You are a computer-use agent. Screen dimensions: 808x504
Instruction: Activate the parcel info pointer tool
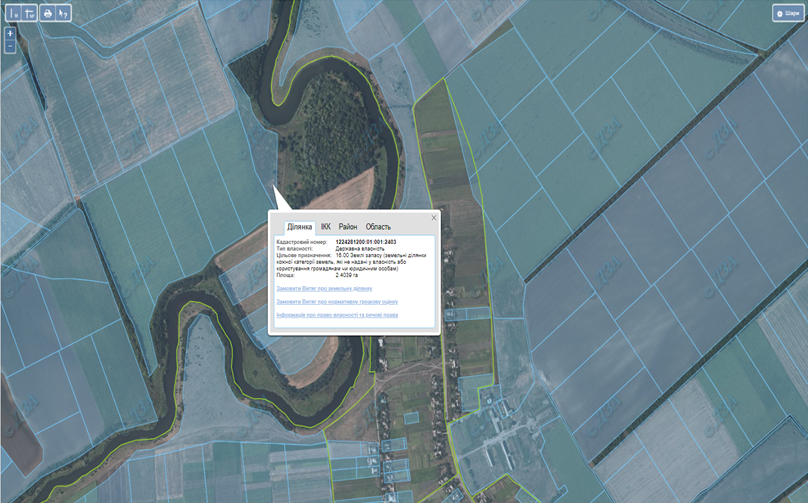pos(64,13)
